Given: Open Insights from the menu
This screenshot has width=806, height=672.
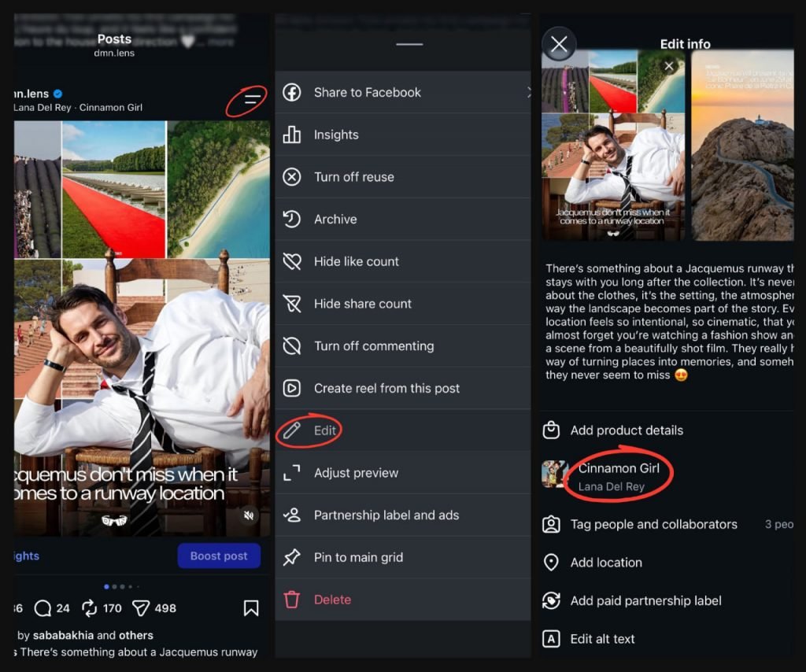Looking at the screenshot, I should (403, 135).
